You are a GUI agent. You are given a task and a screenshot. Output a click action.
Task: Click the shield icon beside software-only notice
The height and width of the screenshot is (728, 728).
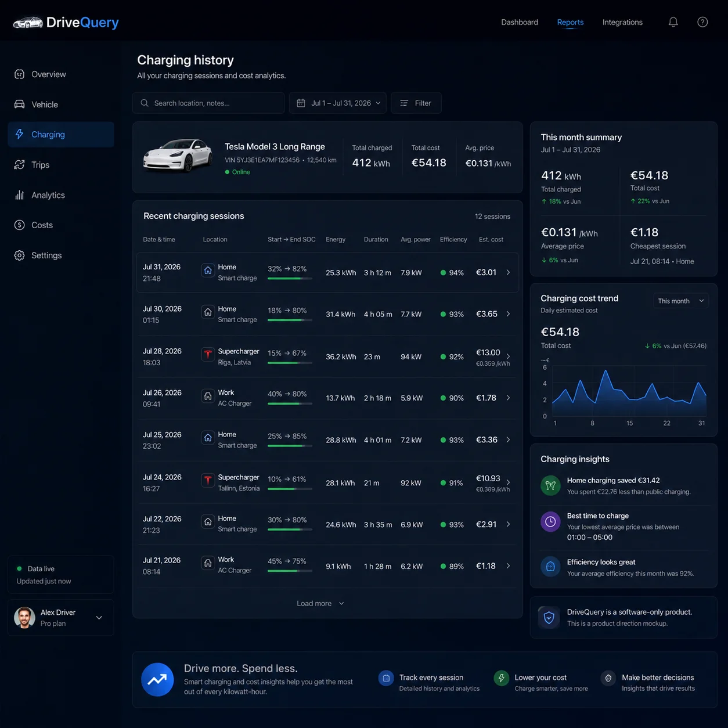pyautogui.click(x=549, y=617)
